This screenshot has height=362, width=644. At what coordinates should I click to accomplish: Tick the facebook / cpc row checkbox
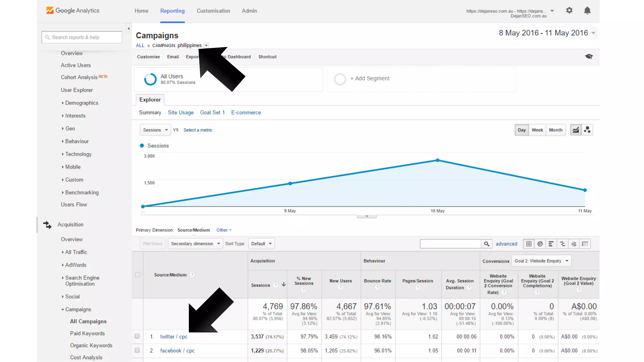(x=137, y=350)
